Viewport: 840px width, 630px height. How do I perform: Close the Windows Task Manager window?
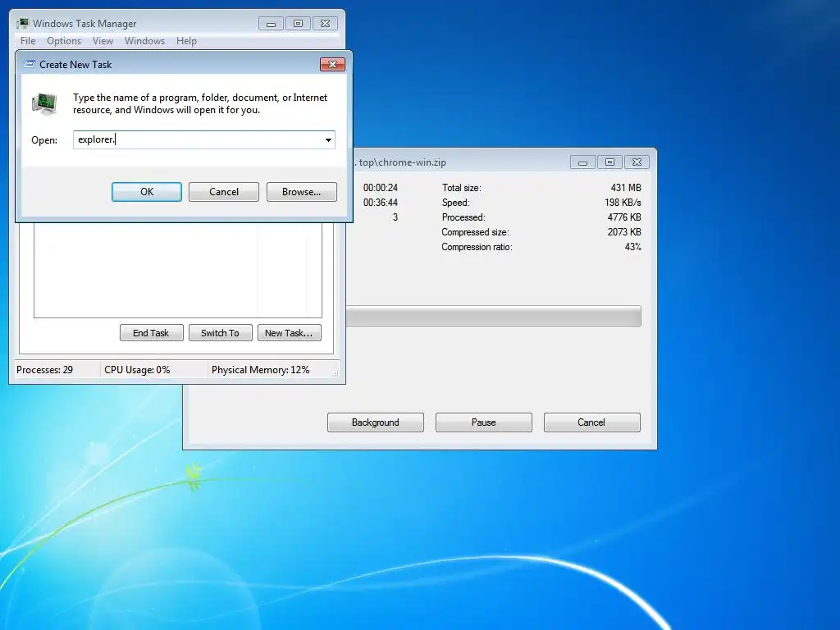pos(325,24)
